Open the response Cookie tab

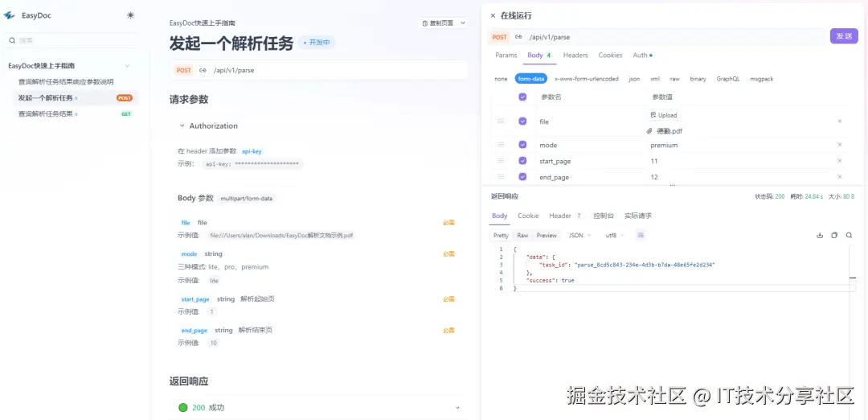click(528, 216)
